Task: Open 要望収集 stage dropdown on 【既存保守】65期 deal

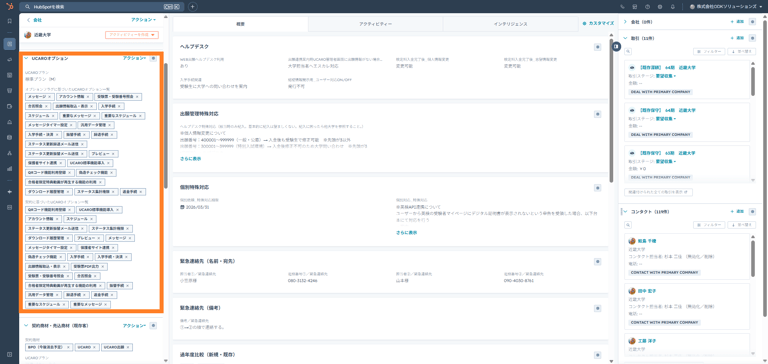Action: tap(666, 161)
